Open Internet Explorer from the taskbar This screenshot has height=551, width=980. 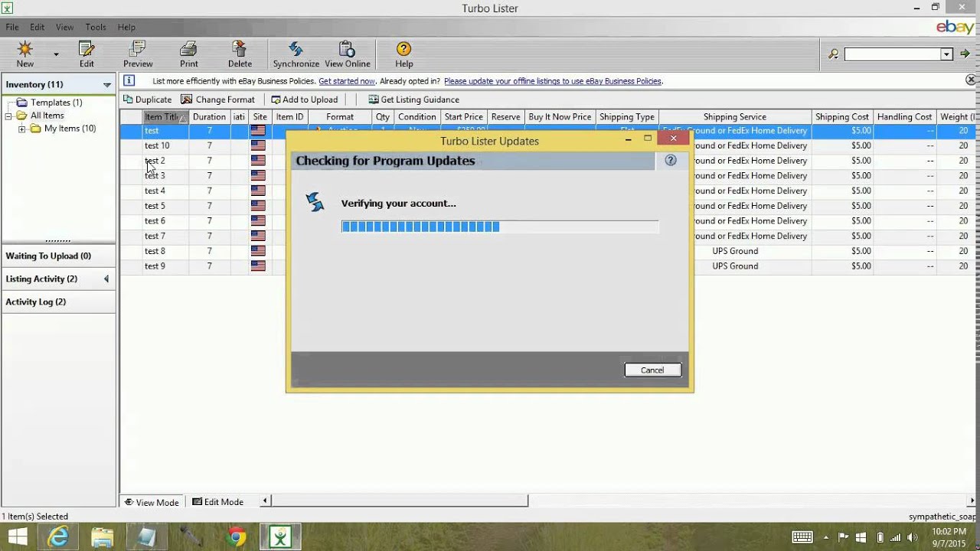[x=58, y=537]
